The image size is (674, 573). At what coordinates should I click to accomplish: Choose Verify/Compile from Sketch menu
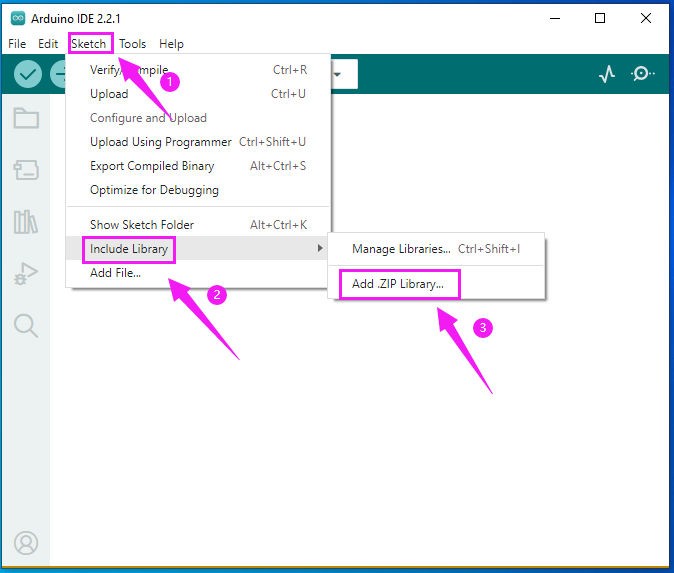[x=198, y=70]
